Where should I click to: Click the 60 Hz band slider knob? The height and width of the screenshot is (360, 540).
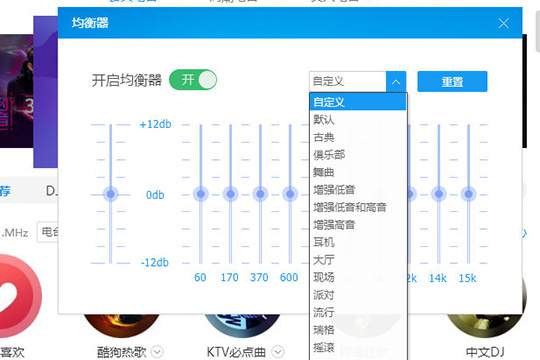(201, 194)
